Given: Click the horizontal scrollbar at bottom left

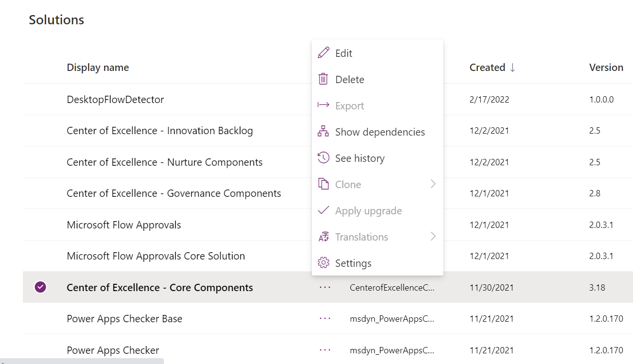Looking at the screenshot, I should coord(83,362).
